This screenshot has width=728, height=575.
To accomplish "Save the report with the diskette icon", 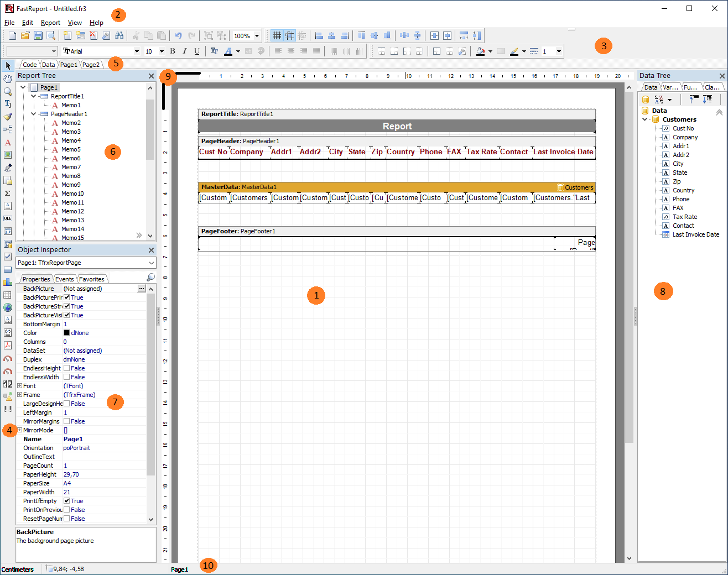I will 38,36.
